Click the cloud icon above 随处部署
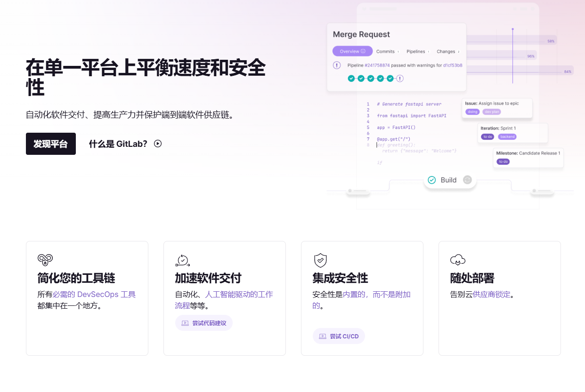Viewport: 585px width, 392px height. pos(458,260)
